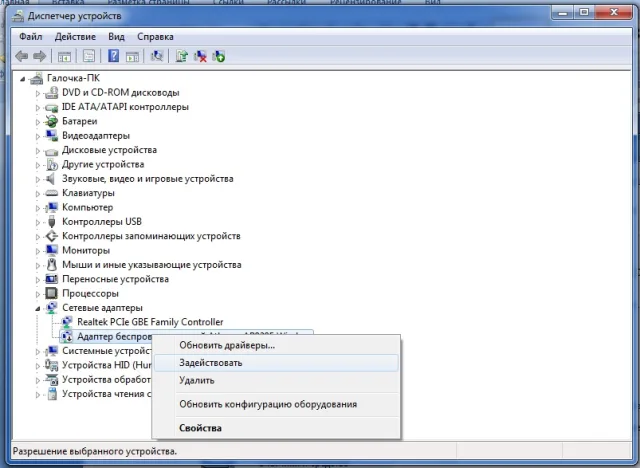The width and height of the screenshot is (640, 468).
Task: Click the Клавиатуры keyboard icon
Action: click(x=51, y=193)
